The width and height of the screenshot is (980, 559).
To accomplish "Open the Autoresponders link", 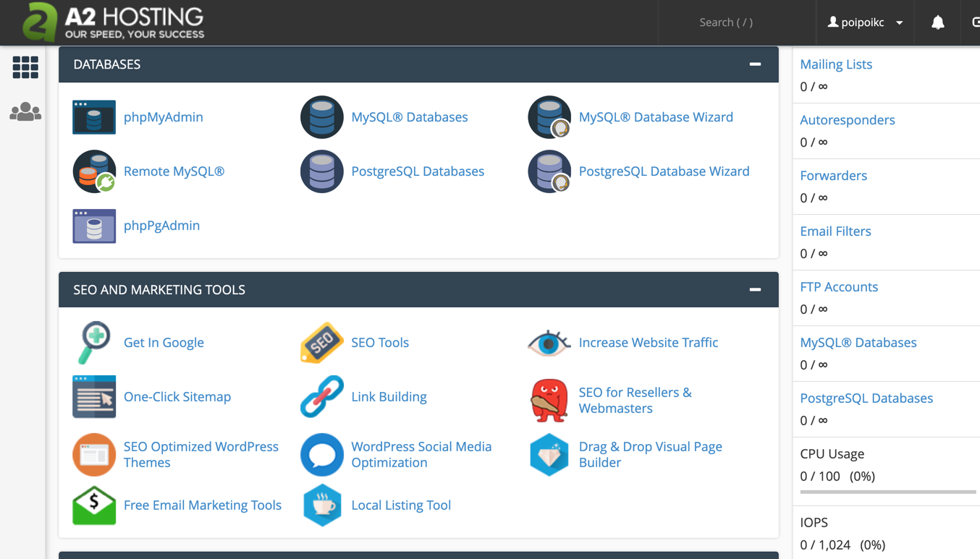I will coord(848,119).
